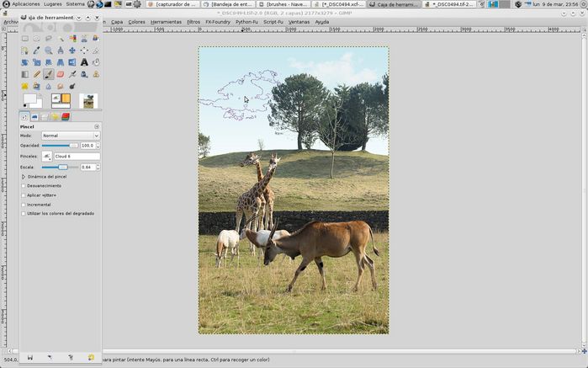Select the Foreground Select tool
The height and width of the screenshot is (368, 588).
click(x=96, y=38)
